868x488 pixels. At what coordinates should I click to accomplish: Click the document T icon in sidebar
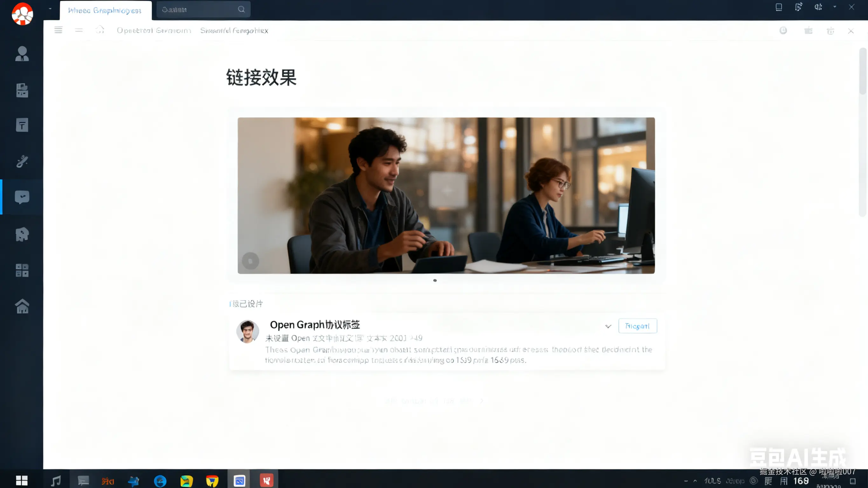tap(22, 125)
